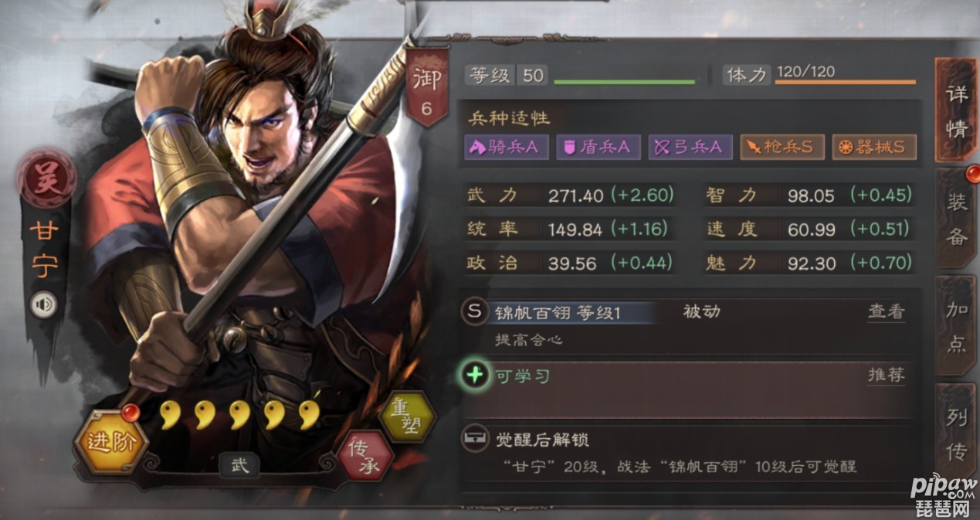
Task: Select the 枪兵S troop aptitude badge
Action: tap(782, 147)
